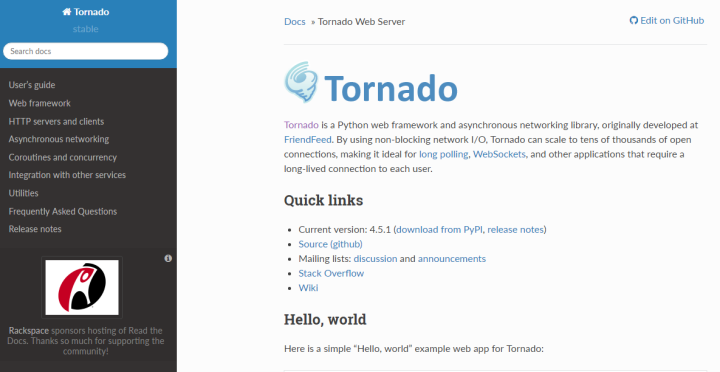The image size is (720, 372).
Task: Click the GitHub icon beside Edit on GitHub
Action: [x=634, y=21]
